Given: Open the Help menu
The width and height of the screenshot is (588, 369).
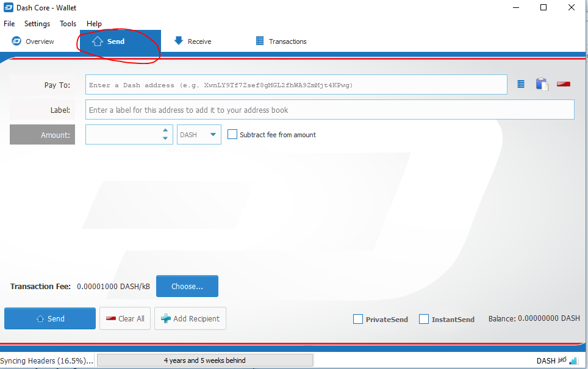Looking at the screenshot, I should pyautogui.click(x=94, y=24).
